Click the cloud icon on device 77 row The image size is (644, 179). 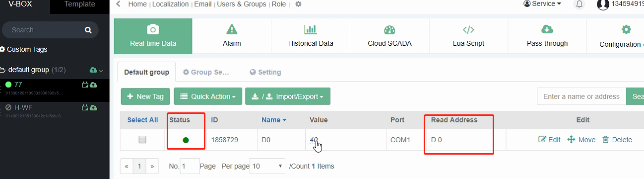(93, 85)
